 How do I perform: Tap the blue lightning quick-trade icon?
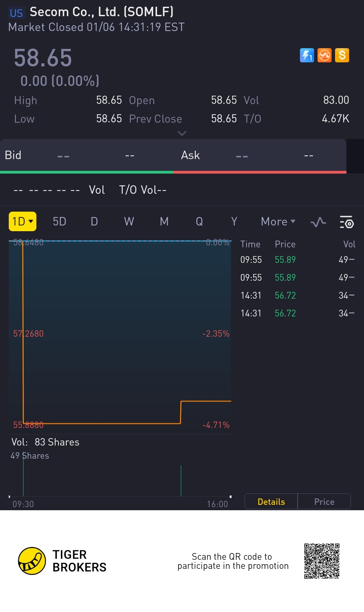tap(307, 55)
